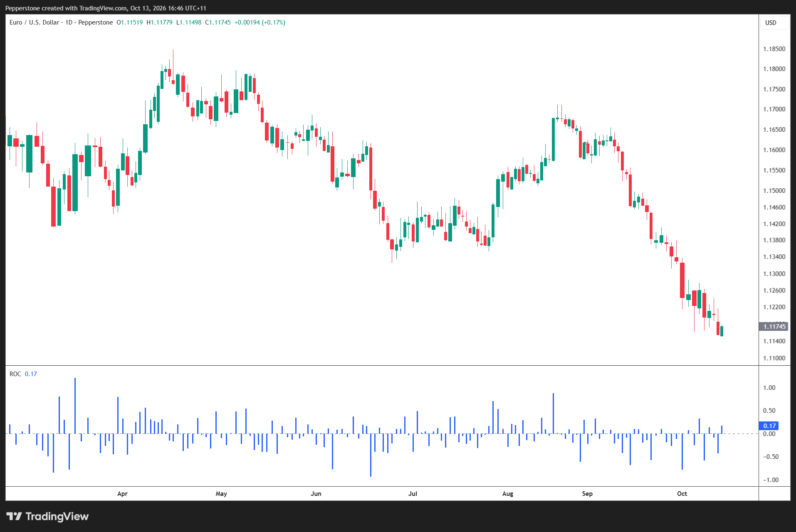Click the 1.17000 price scale label
Viewport: 796px width, 532px height.
click(x=774, y=109)
